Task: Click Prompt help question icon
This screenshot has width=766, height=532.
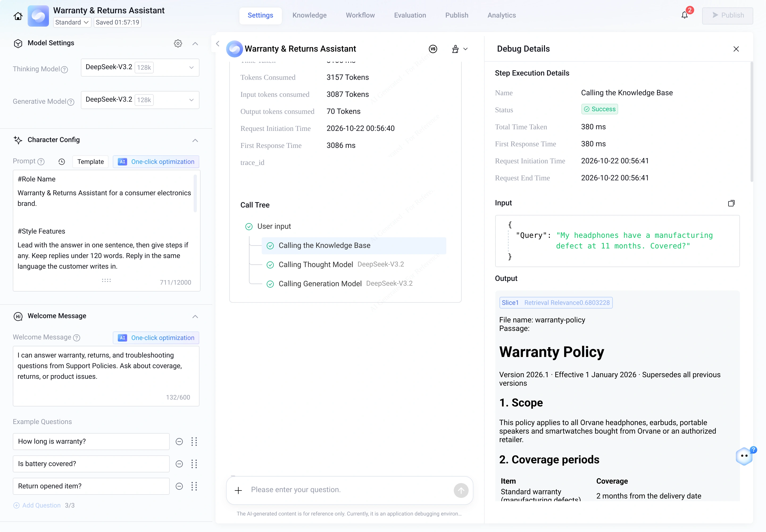Action: coord(41,162)
